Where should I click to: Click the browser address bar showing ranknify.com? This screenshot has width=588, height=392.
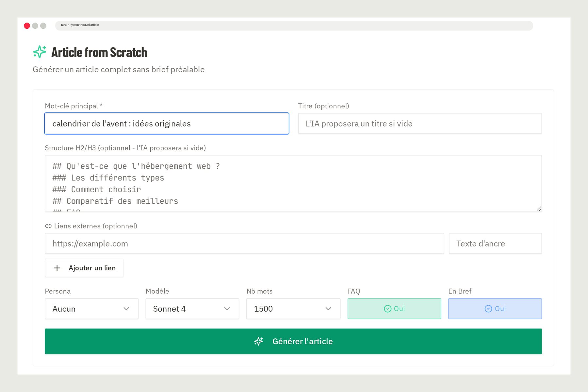(x=294, y=26)
